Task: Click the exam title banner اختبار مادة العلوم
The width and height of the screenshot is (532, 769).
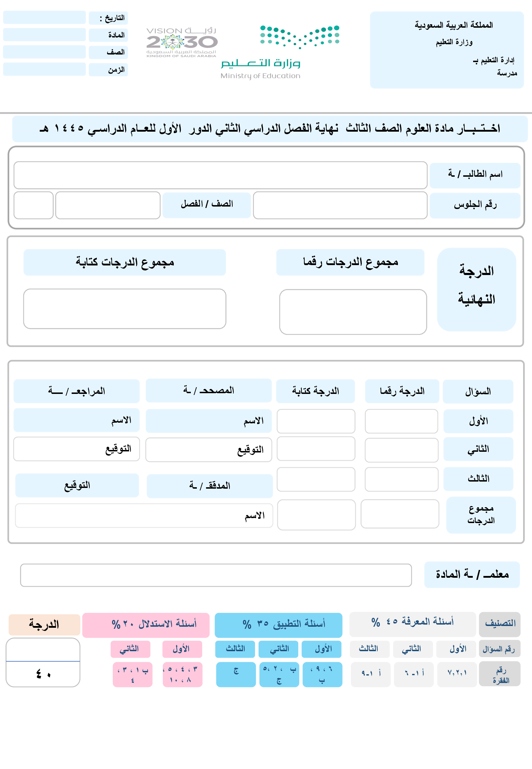Action: point(270,128)
